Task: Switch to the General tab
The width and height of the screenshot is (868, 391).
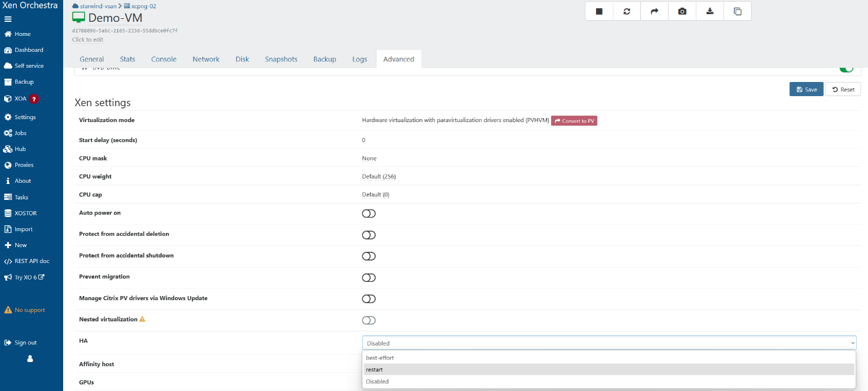Action: click(91, 59)
